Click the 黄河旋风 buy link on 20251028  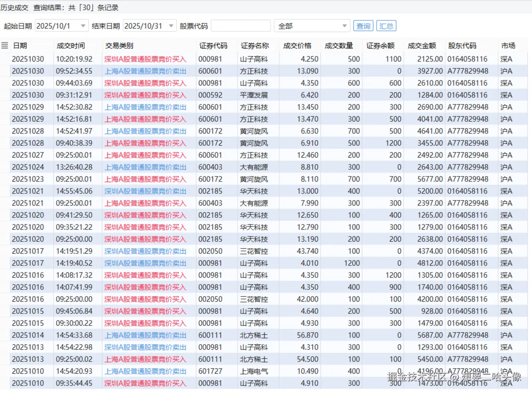pos(145,143)
